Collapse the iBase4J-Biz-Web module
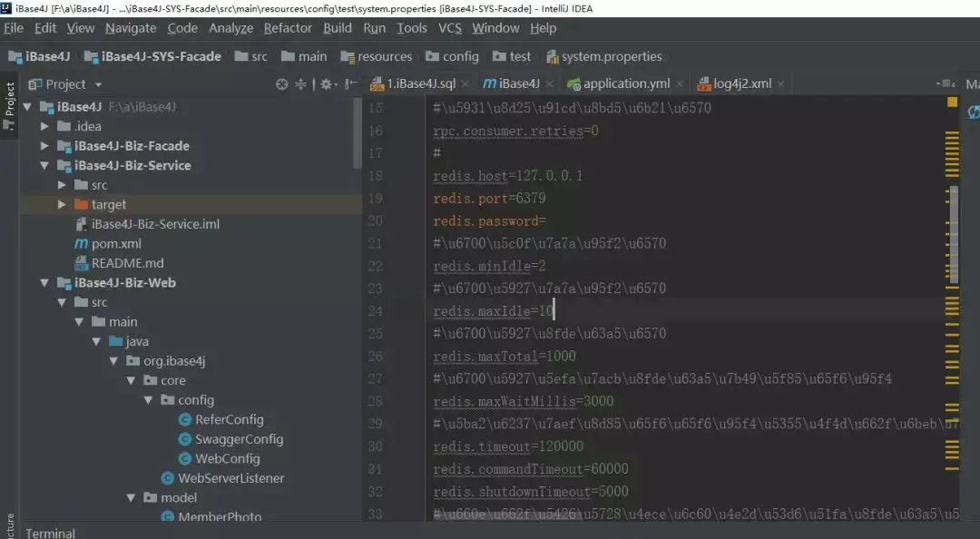This screenshot has height=539, width=980. 44,282
